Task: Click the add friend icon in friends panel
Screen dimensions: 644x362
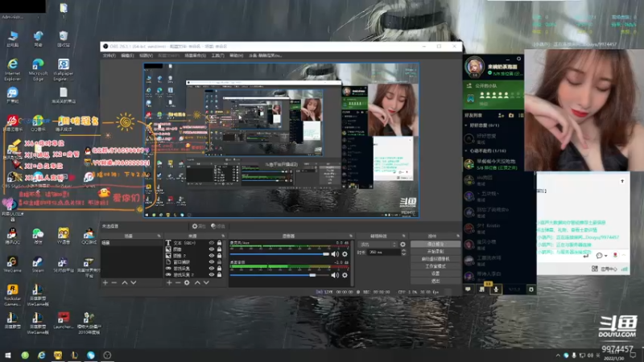Action: tap(501, 115)
